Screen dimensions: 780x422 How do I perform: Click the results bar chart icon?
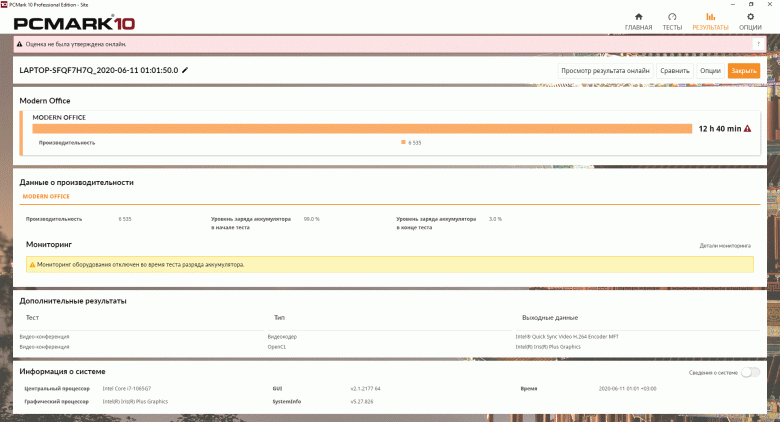710,16
